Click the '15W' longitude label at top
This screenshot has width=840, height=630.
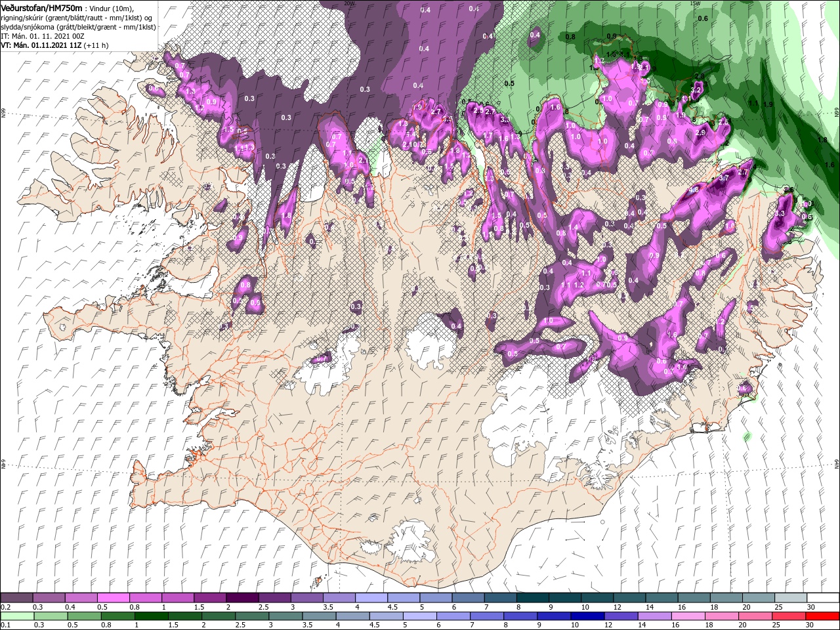[695, 3]
